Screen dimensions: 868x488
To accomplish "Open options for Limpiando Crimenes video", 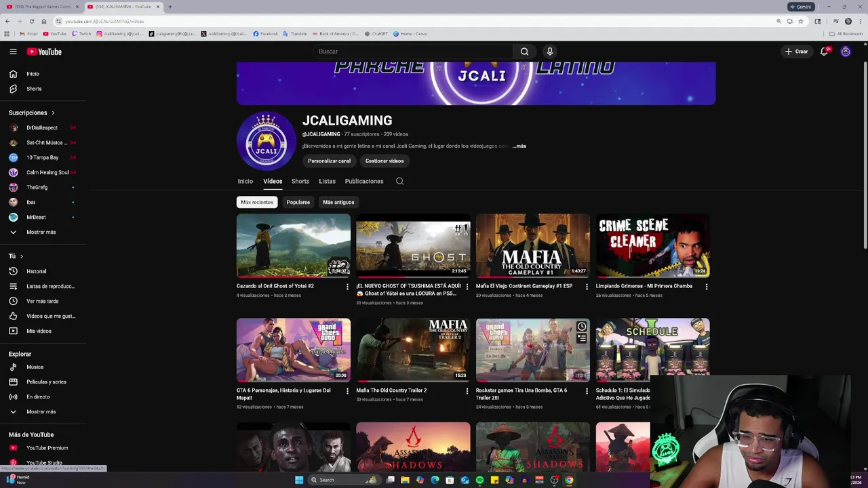I will click(x=706, y=287).
